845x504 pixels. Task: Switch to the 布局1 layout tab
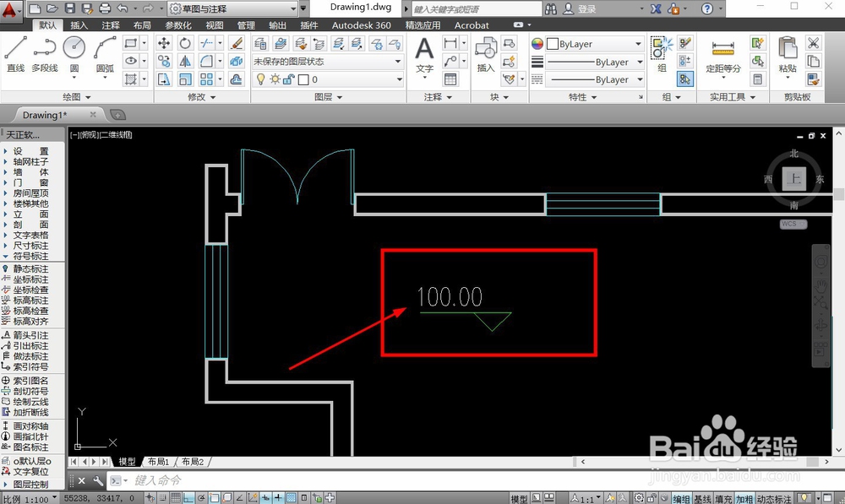[x=159, y=462]
